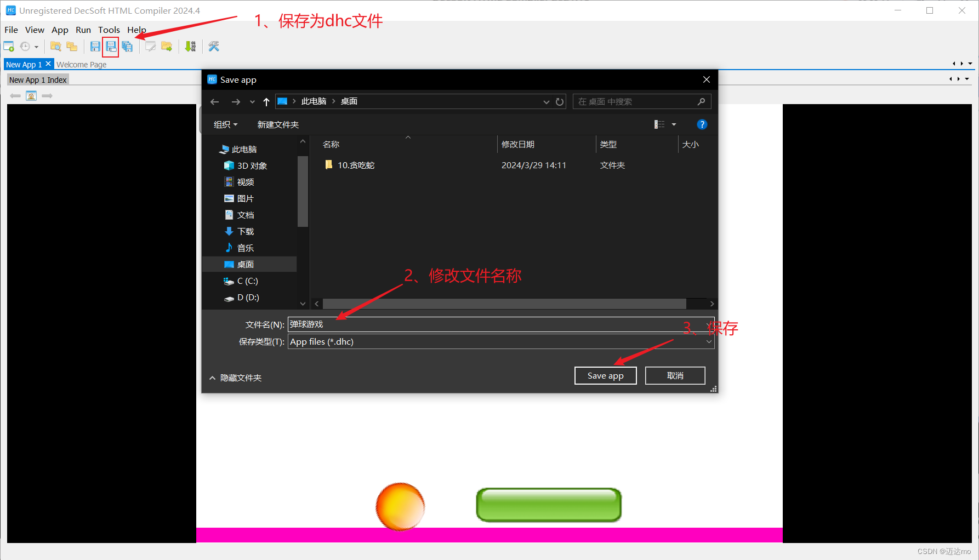Screen dimensions: 979x560
Task: Open the view layout options dropdown
Action: click(x=674, y=124)
